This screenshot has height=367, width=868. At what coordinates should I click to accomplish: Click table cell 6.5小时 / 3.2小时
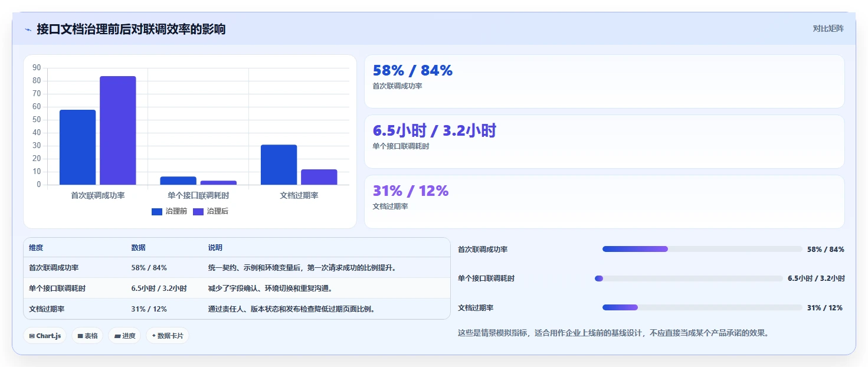(159, 289)
